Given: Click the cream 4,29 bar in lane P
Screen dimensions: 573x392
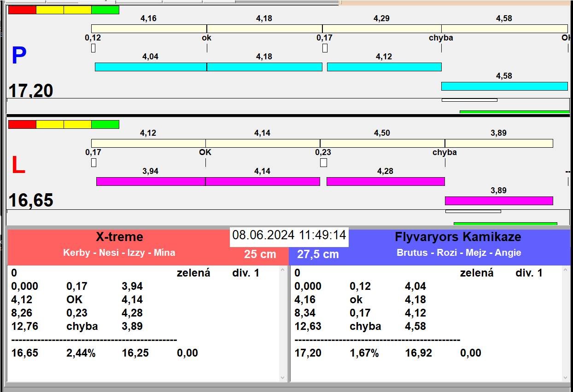Looking at the screenshot, I should point(381,29).
